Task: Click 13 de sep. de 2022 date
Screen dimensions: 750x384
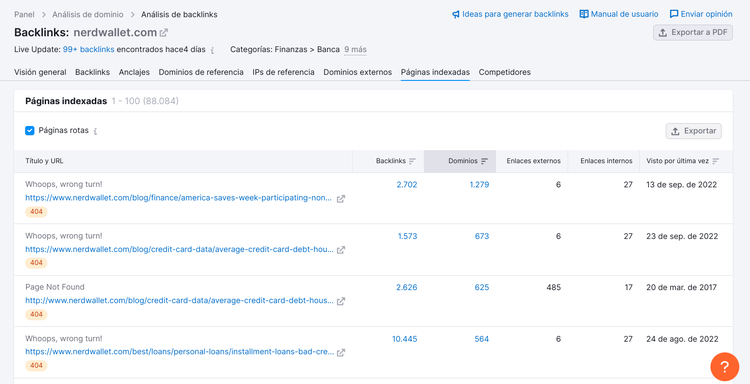Action: (682, 185)
